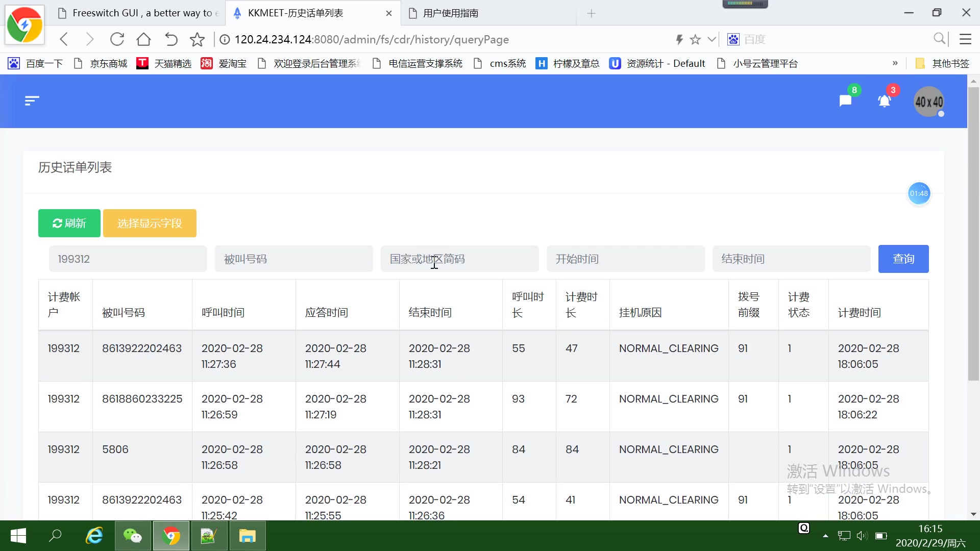Open the 电信运营支撑系统 bookmark
Viewport: 980px width, 551px height.
point(418,63)
